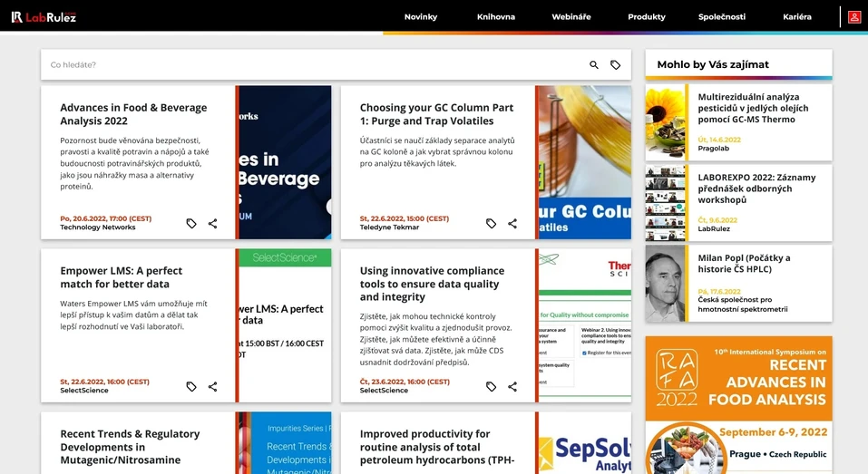Screen dimensions: 868x474
Task: Open the Novinky menu item
Action: (421, 17)
